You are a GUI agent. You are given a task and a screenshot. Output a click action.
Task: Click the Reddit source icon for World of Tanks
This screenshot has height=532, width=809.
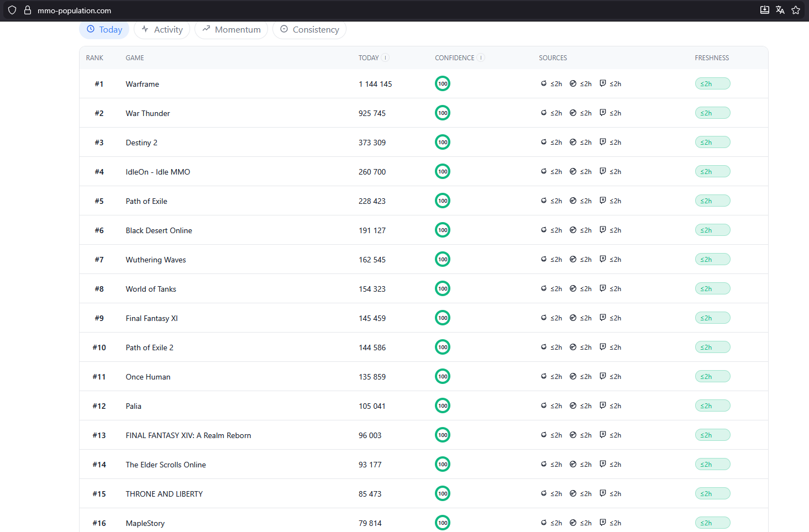(544, 288)
